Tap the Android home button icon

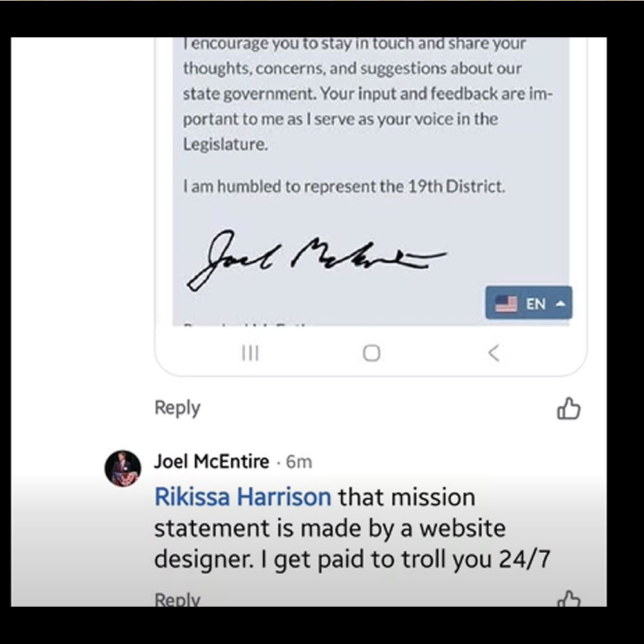coord(372,353)
